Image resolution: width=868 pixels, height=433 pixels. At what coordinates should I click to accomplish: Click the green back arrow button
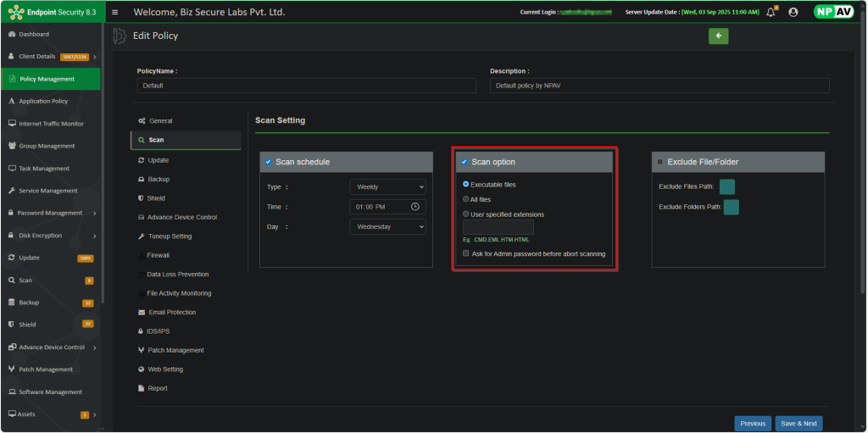tap(718, 36)
